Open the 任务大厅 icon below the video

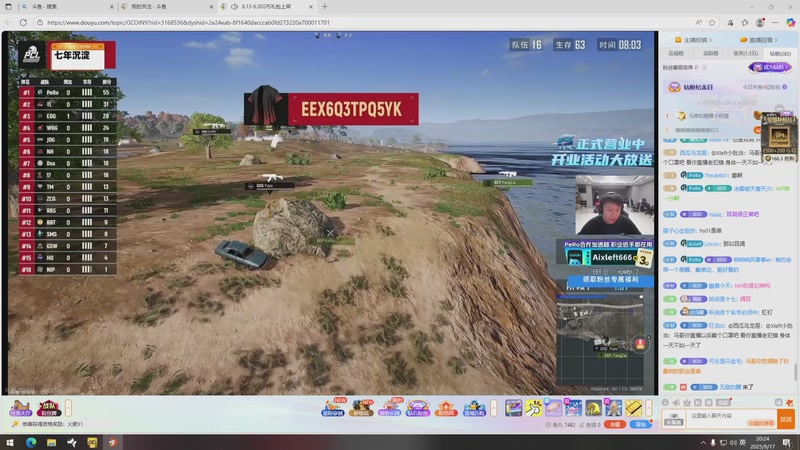[21, 408]
